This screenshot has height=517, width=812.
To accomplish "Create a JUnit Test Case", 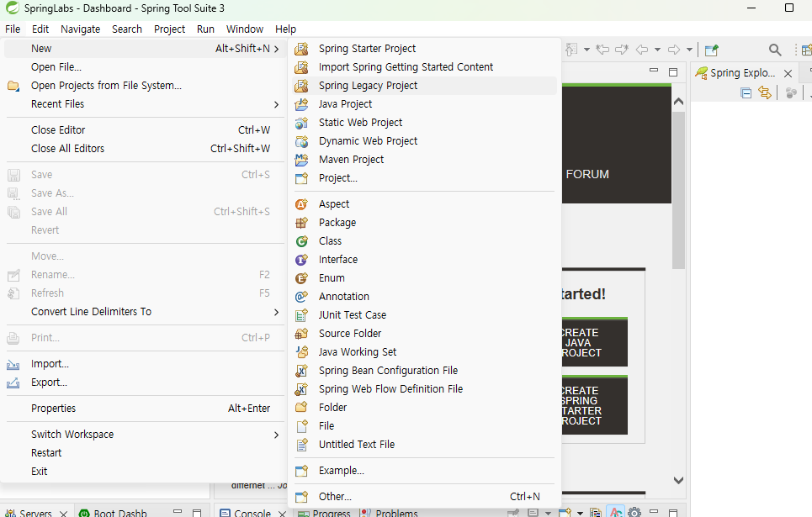I will 424,315.
